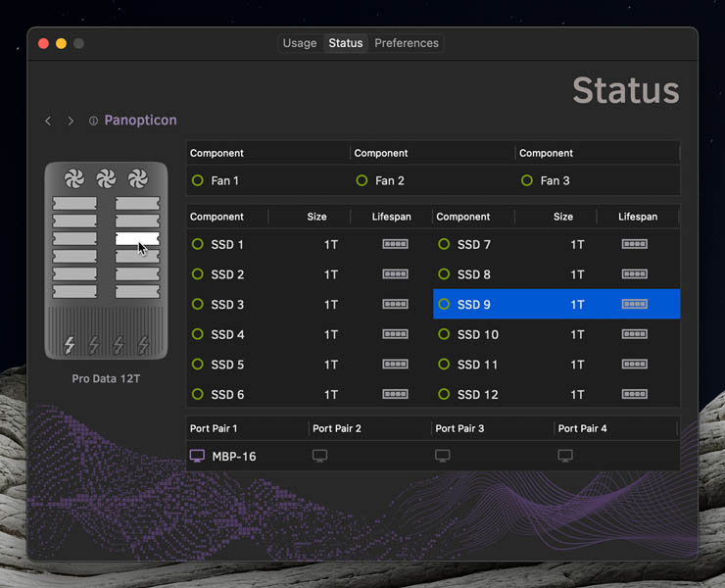Screen dimensions: 725x588
Task: Open the Preferences tab
Action: (x=407, y=43)
